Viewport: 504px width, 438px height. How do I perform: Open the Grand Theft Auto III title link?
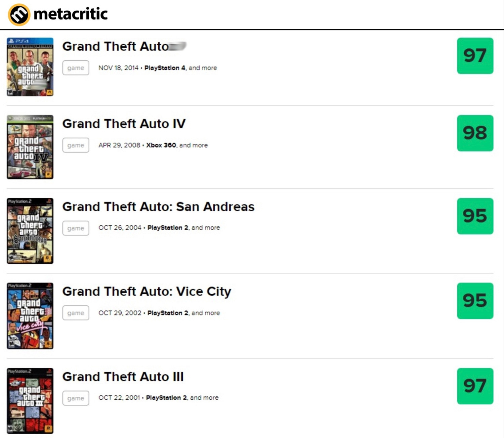click(123, 377)
